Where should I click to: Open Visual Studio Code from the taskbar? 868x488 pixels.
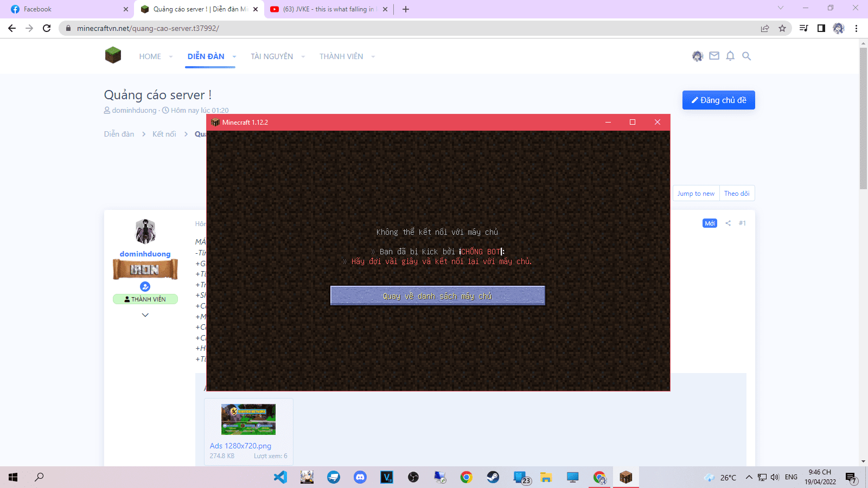point(280,477)
